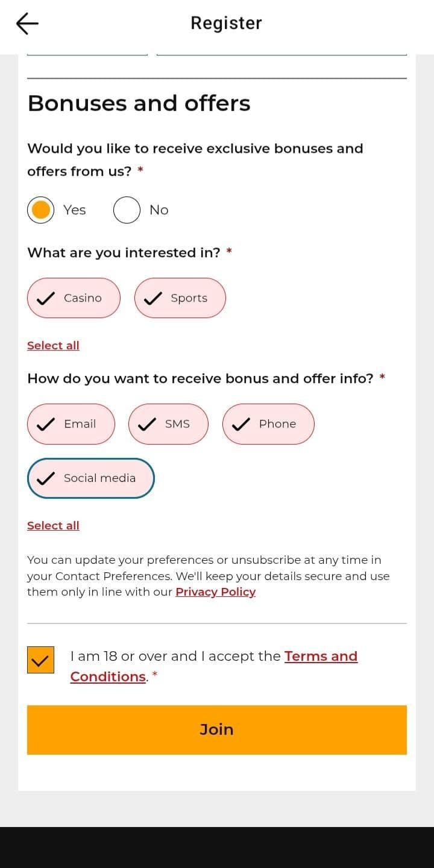Click the Bonuses and offers heading
Image resolution: width=434 pixels, height=868 pixels.
click(139, 104)
